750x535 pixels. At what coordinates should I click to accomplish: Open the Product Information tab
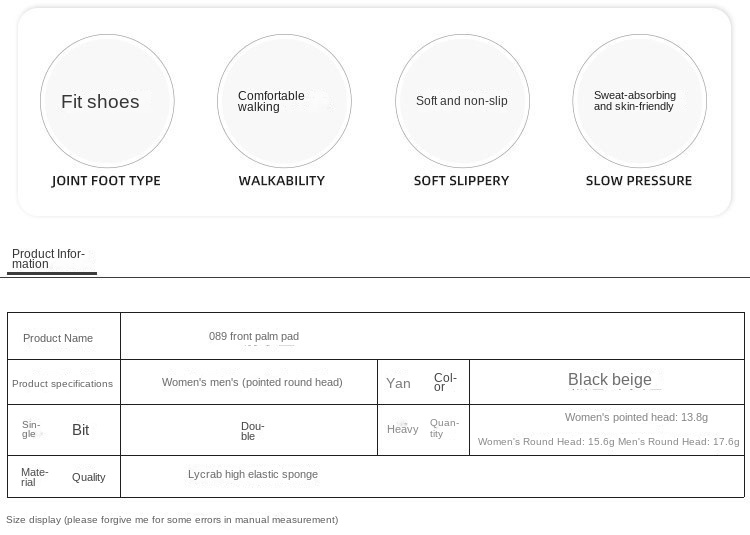(x=49, y=259)
